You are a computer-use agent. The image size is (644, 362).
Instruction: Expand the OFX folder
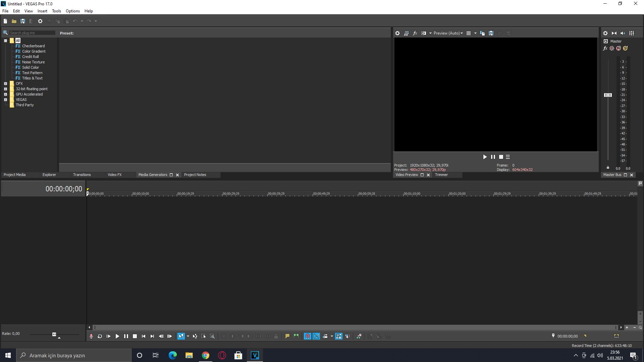pos(5,83)
